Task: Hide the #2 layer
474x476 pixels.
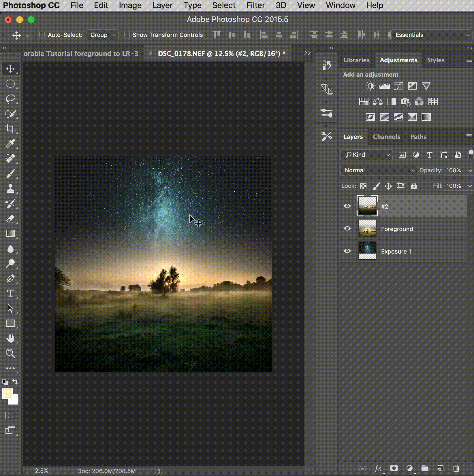Action: (x=347, y=206)
